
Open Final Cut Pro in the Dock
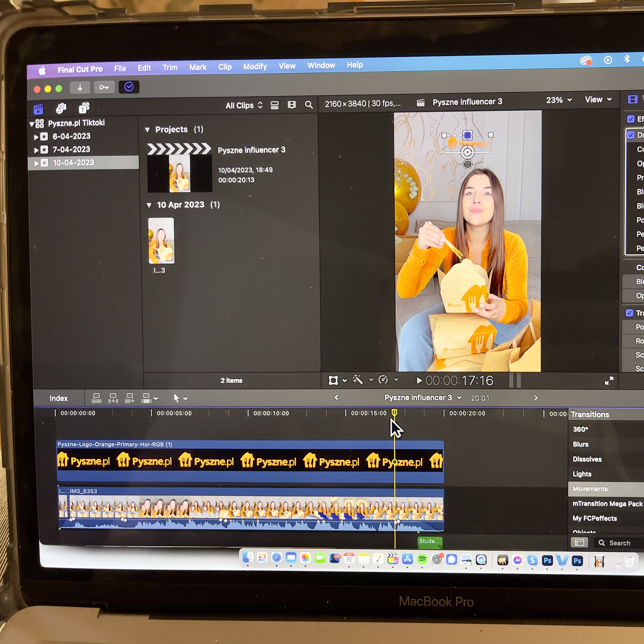393,559
